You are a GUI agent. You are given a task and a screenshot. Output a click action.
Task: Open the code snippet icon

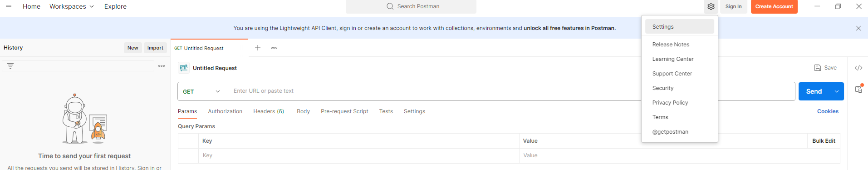(858, 68)
